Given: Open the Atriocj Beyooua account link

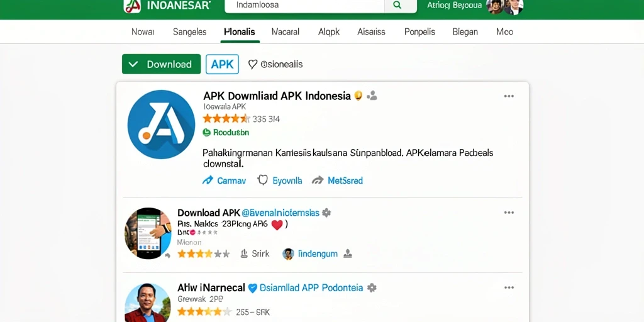Looking at the screenshot, I should (454, 5).
